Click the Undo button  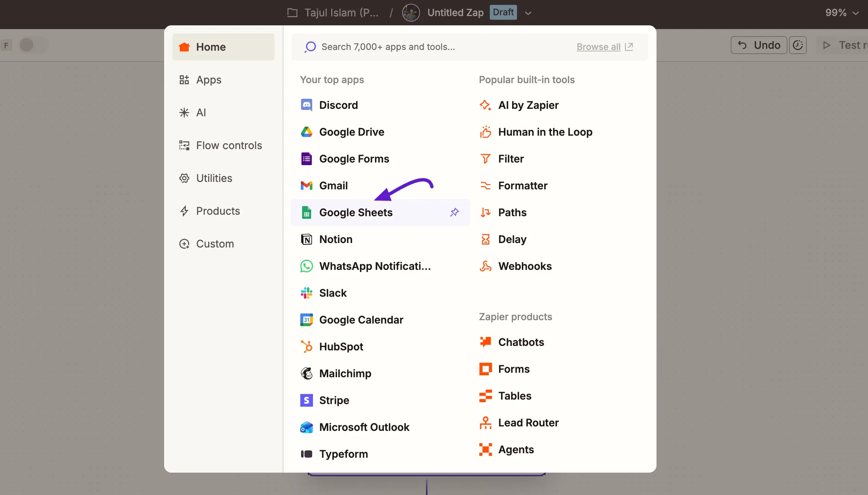(x=759, y=45)
